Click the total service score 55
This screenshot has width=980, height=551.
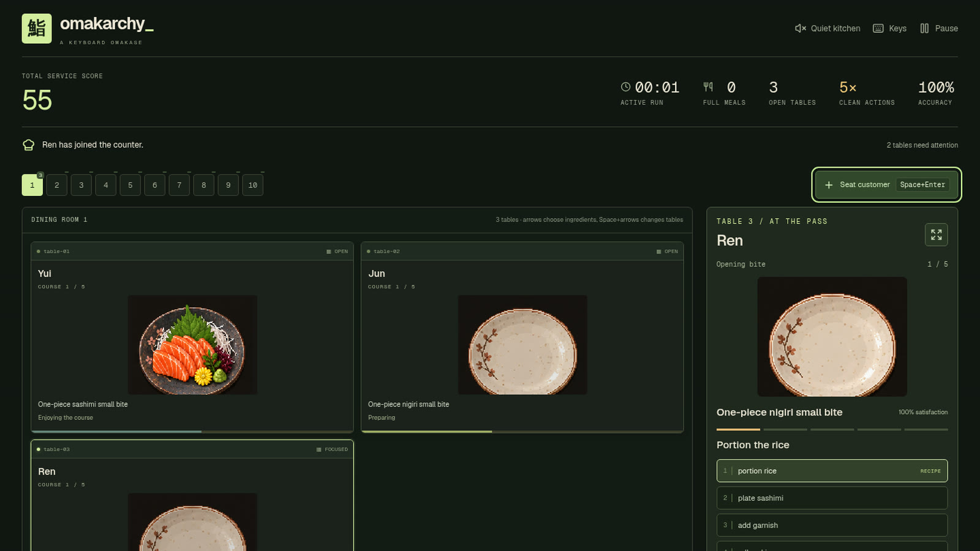click(x=37, y=100)
